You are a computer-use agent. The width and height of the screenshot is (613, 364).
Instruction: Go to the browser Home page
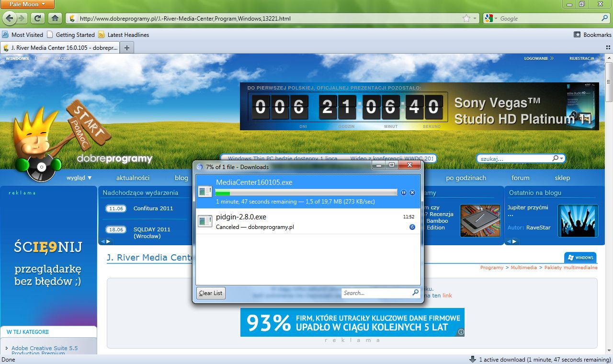pos(55,18)
